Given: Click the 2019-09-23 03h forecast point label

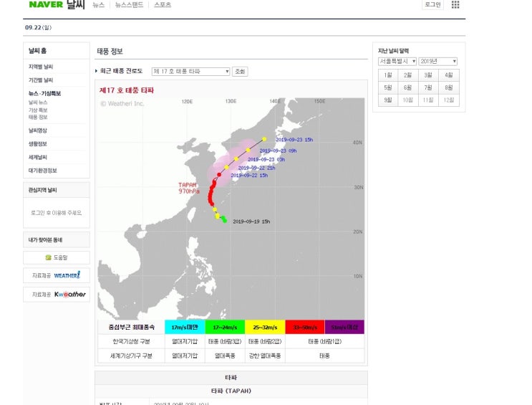Looking at the screenshot, I should tap(266, 159).
